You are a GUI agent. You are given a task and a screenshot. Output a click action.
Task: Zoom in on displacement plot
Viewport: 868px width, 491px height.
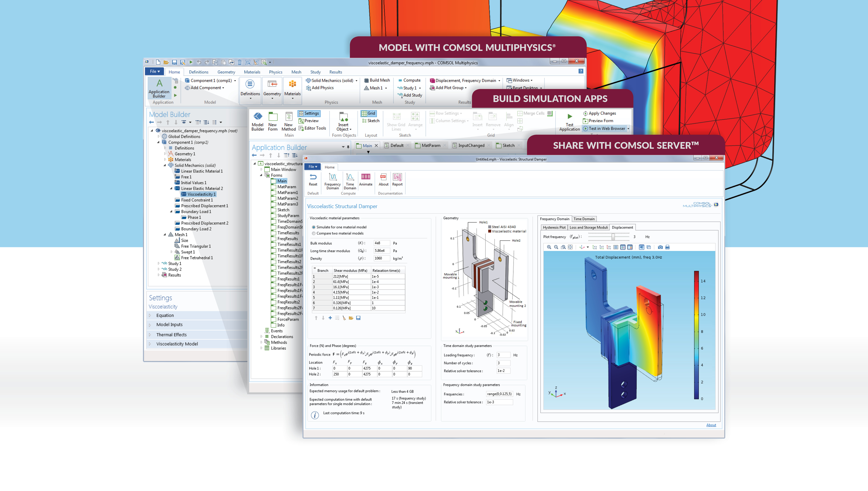click(x=549, y=247)
